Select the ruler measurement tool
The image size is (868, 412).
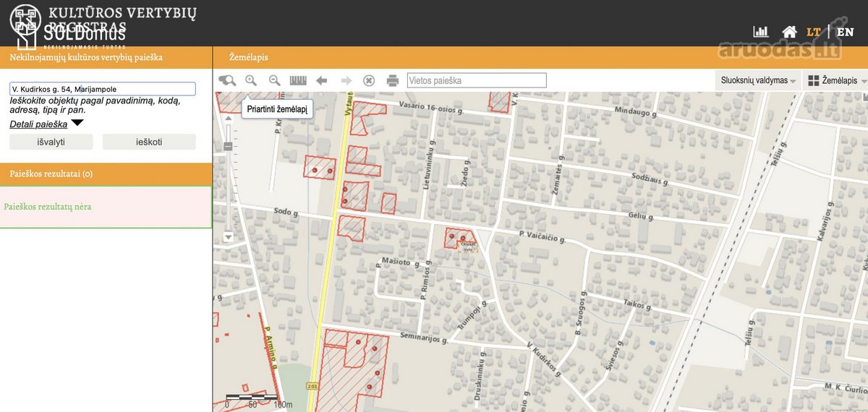[x=298, y=80]
